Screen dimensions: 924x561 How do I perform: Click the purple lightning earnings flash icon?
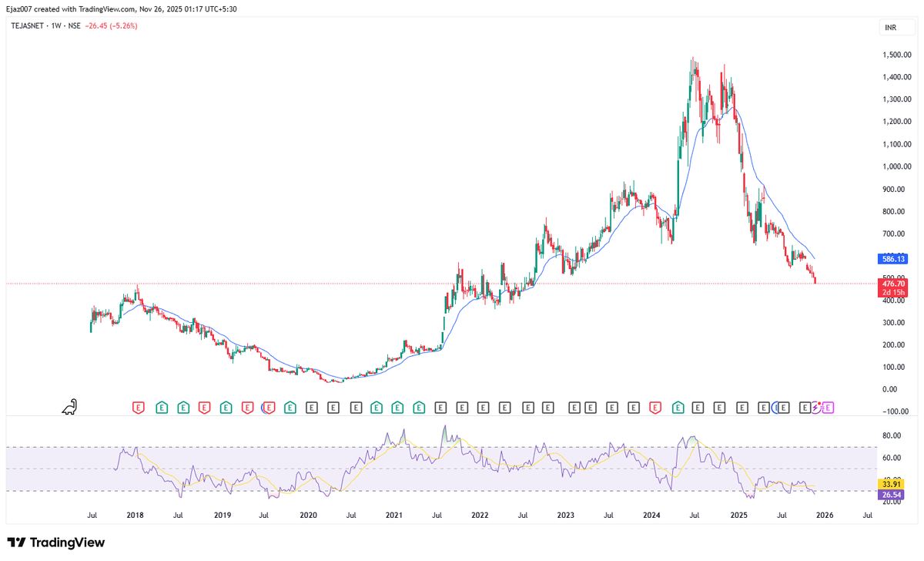tap(815, 408)
